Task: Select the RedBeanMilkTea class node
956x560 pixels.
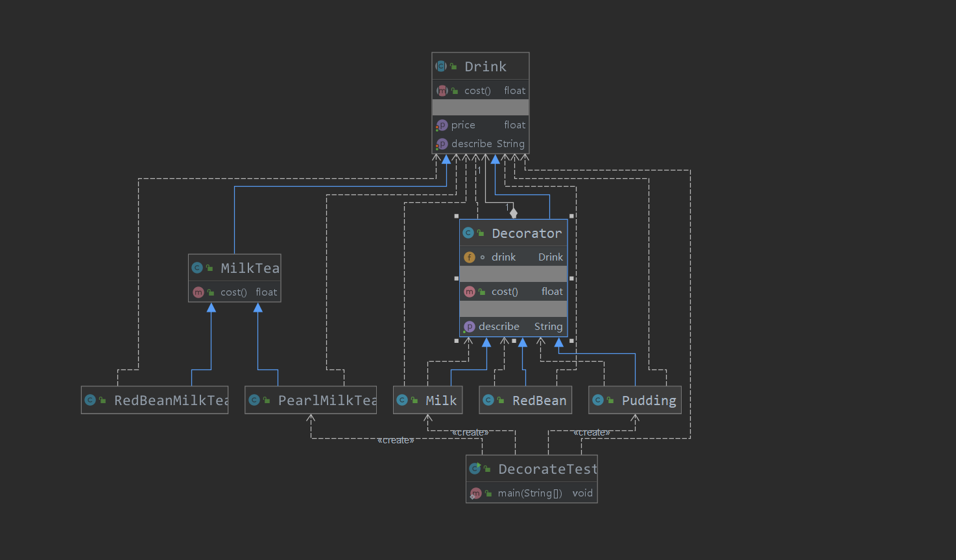Action: pyautogui.click(x=154, y=400)
